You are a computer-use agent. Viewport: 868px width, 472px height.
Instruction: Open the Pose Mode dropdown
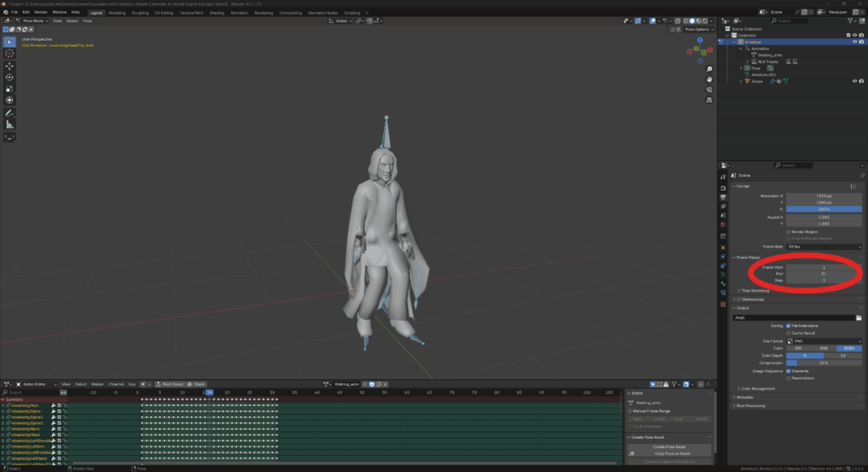pos(32,20)
